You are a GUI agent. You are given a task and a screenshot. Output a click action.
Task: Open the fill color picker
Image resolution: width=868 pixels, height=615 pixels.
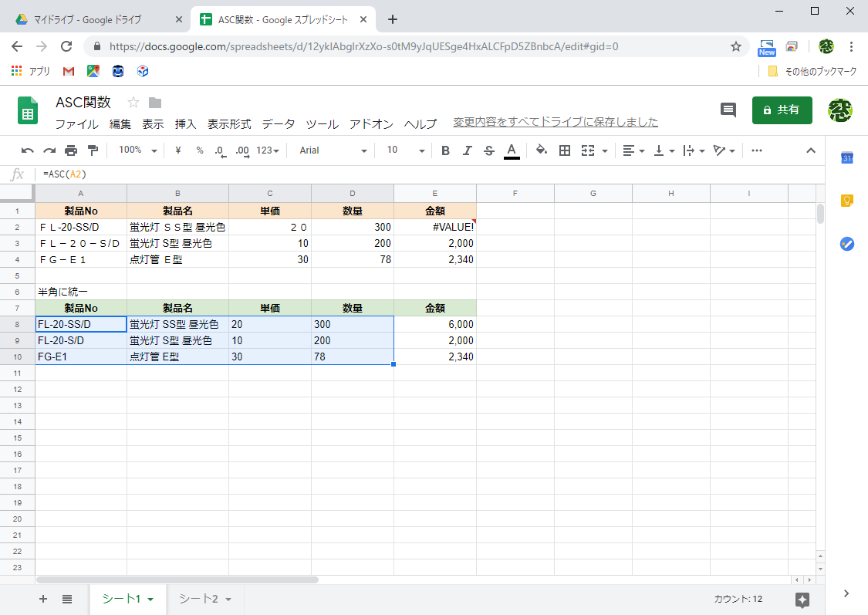click(542, 150)
